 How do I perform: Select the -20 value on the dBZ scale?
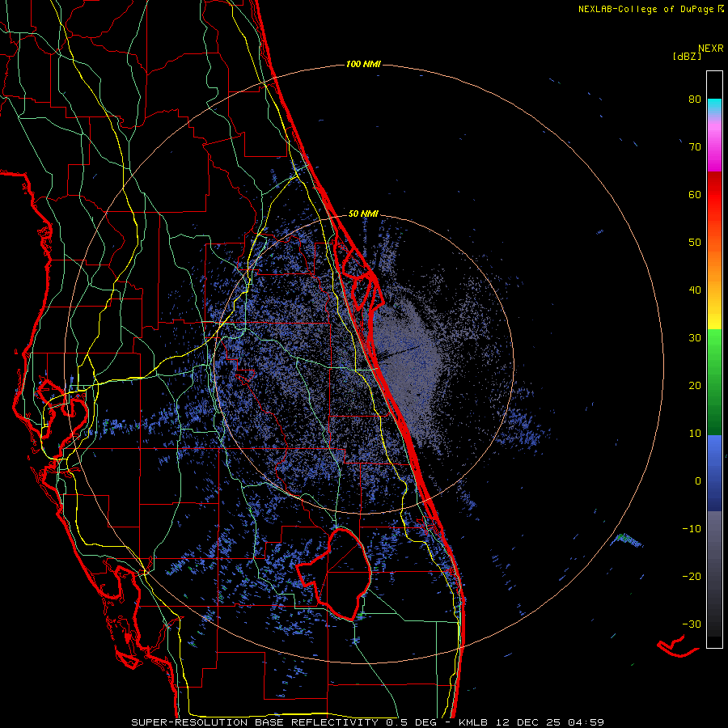click(x=692, y=576)
